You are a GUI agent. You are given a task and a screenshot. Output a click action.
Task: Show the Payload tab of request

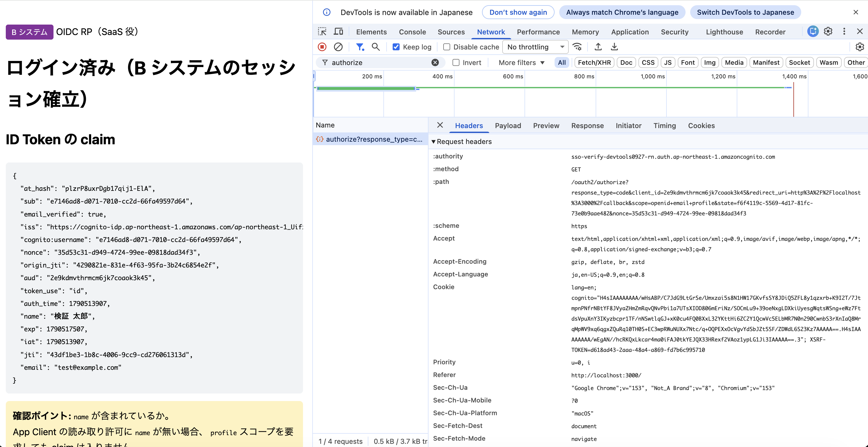[x=508, y=125]
